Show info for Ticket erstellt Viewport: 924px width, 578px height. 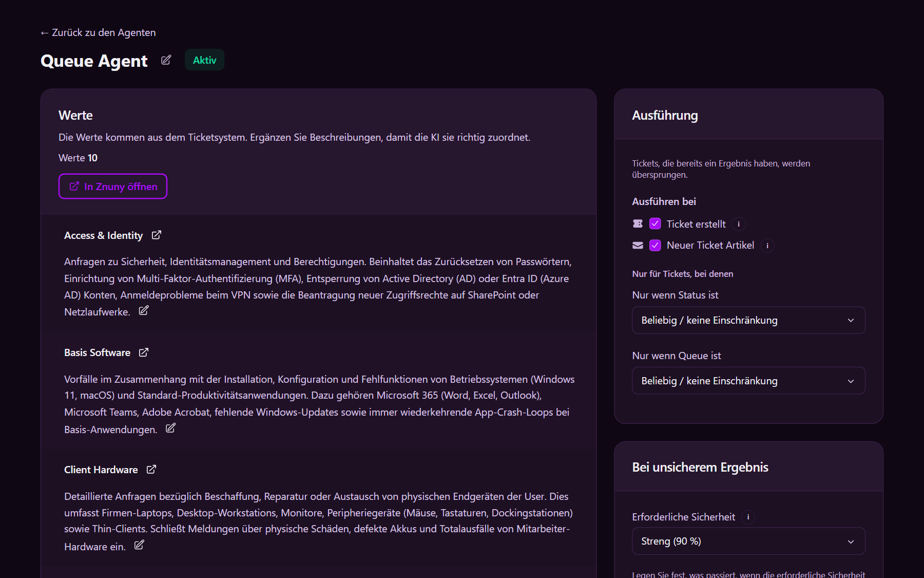pos(739,224)
